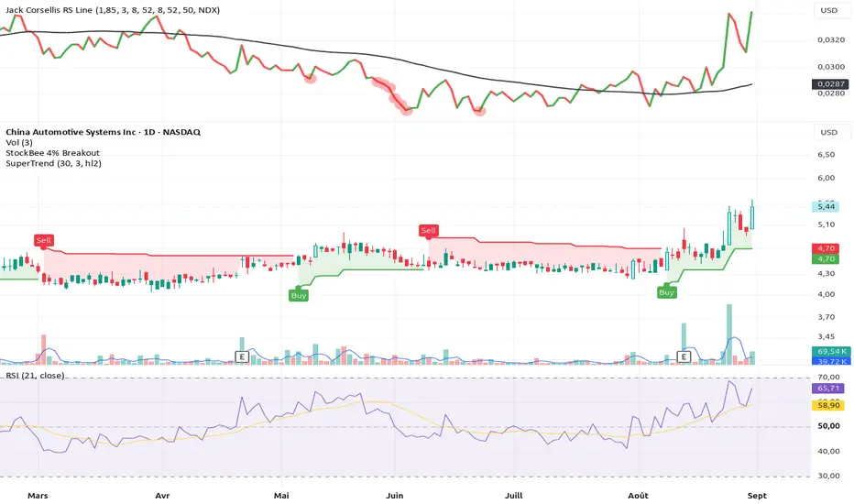Select the StockBee 4% Breakout indicator legend
The width and height of the screenshot is (854, 504).
click(x=53, y=152)
